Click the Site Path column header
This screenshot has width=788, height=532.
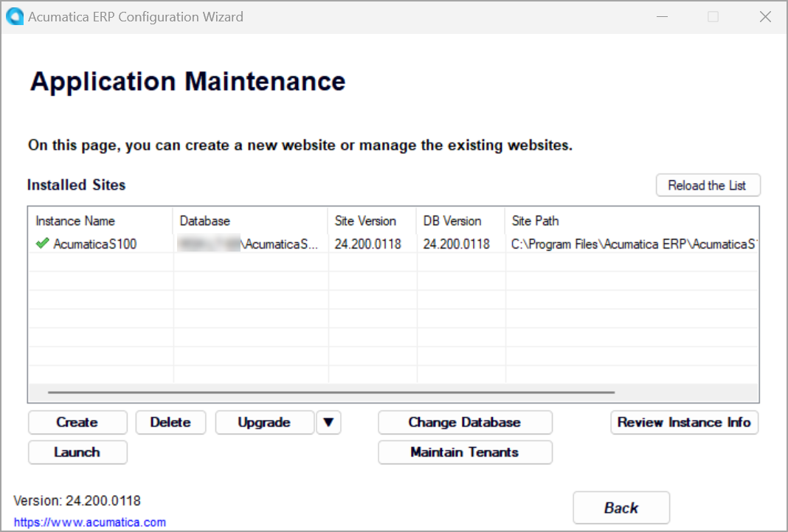tap(632, 221)
